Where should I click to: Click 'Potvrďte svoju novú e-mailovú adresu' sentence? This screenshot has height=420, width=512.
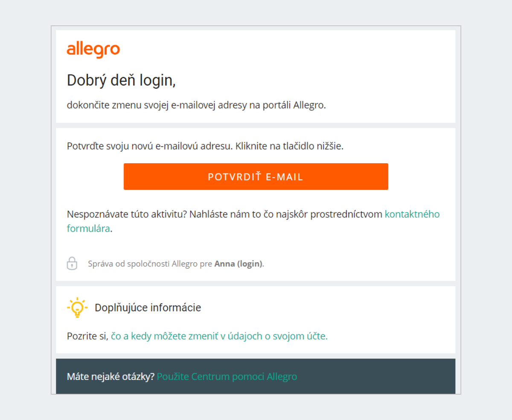(150, 146)
